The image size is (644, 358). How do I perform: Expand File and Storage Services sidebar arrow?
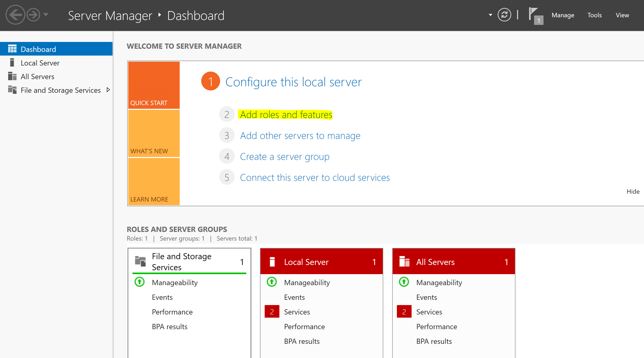[108, 90]
